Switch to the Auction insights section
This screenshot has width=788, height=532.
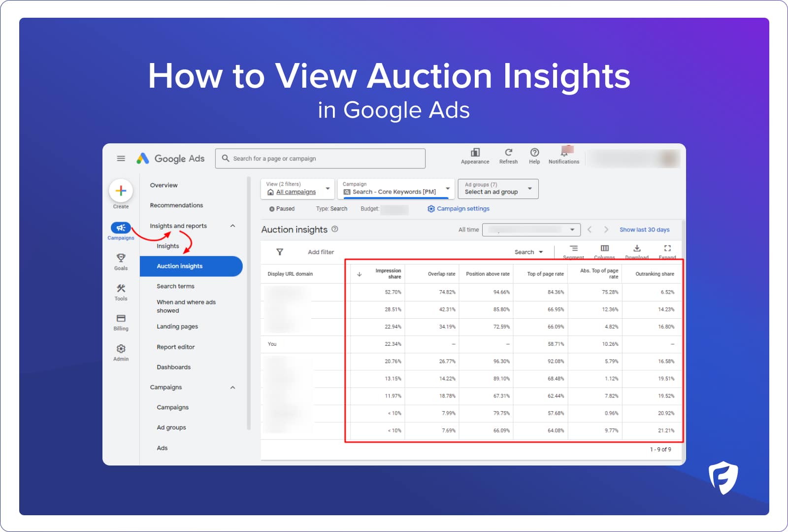179,266
